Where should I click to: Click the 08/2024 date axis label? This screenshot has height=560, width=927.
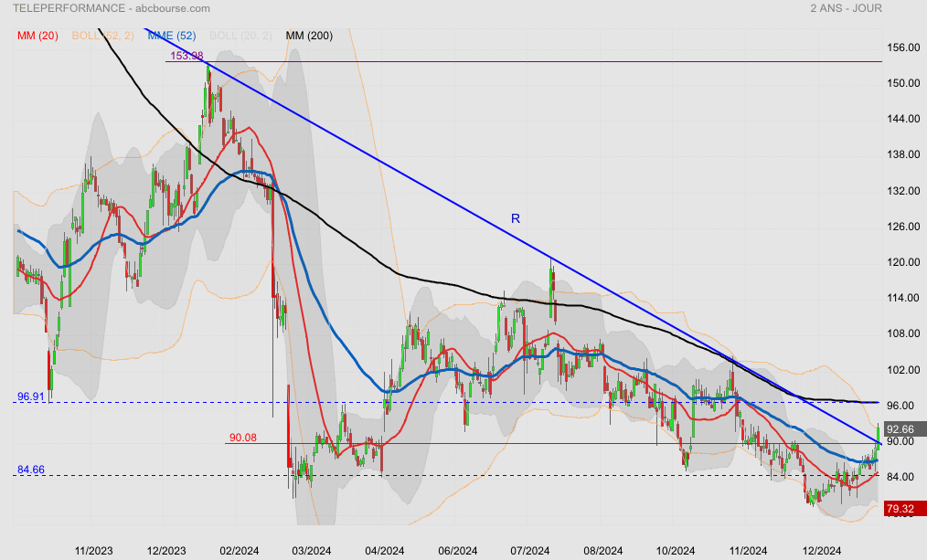pos(602,551)
